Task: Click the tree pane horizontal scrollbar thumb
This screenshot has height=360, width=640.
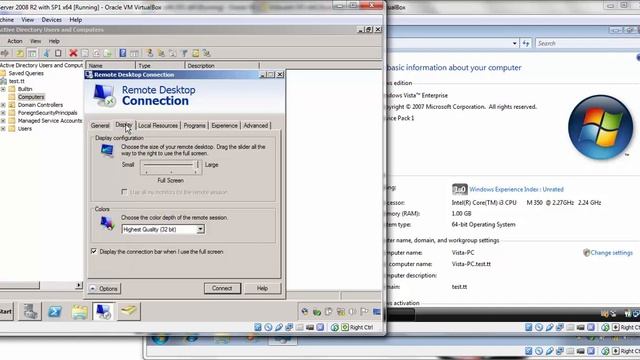Action: pyautogui.click(x=20, y=285)
